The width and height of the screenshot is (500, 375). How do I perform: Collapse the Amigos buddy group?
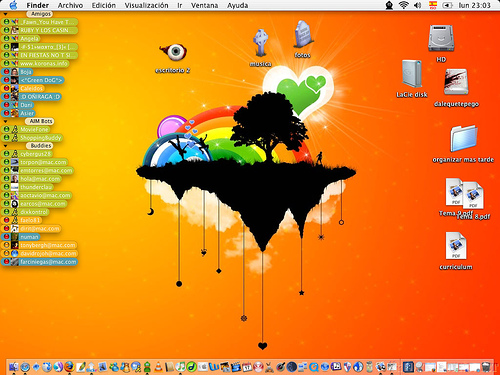pyautogui.click(x=5, y=14)
